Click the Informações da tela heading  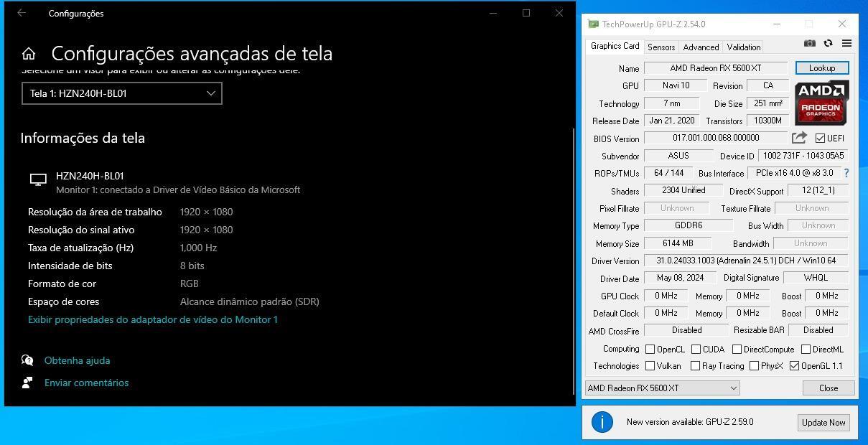[83, 138]
